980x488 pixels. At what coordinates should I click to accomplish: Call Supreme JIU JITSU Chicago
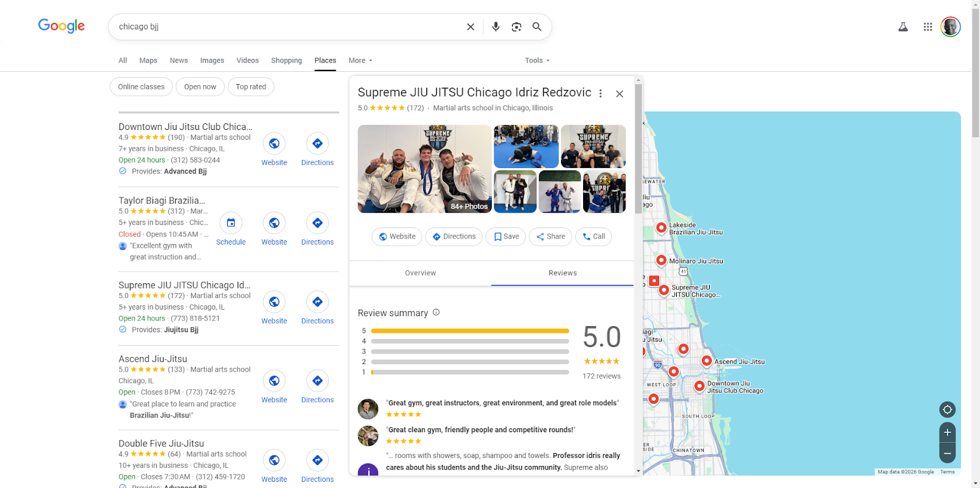pos(594,237)
